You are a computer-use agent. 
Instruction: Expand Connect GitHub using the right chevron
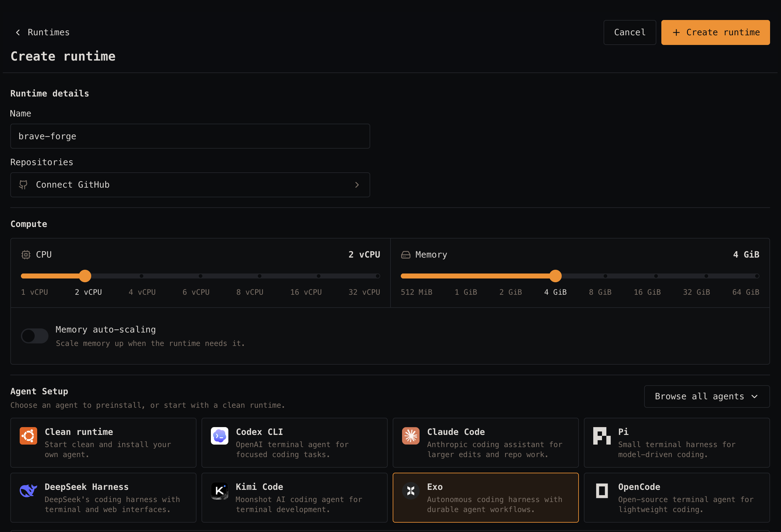357,185
